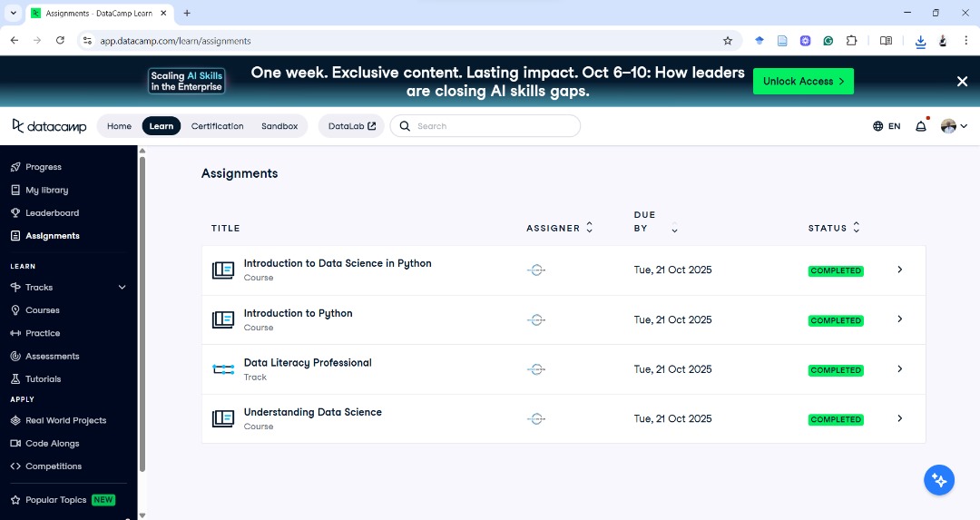Open Data Literacy Professional track title

point(308,362)
